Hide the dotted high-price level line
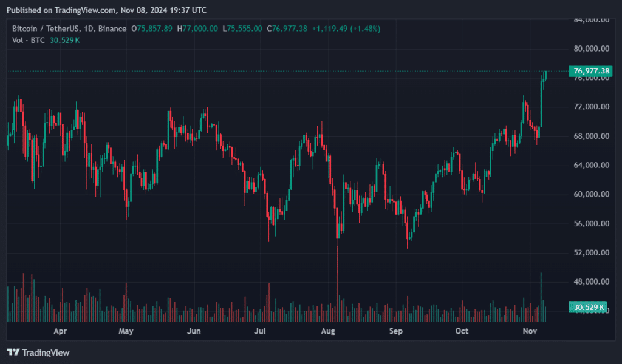 [x=243, y=71]
